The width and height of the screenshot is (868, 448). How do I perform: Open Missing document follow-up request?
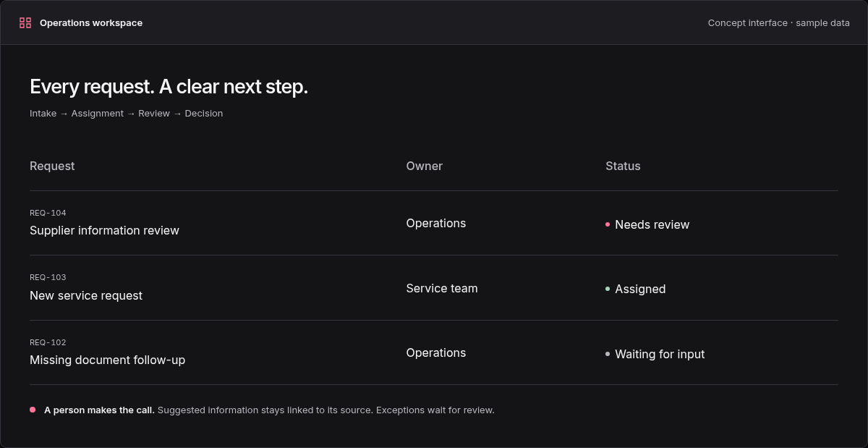pyautogui.click(x=107, y=360)
